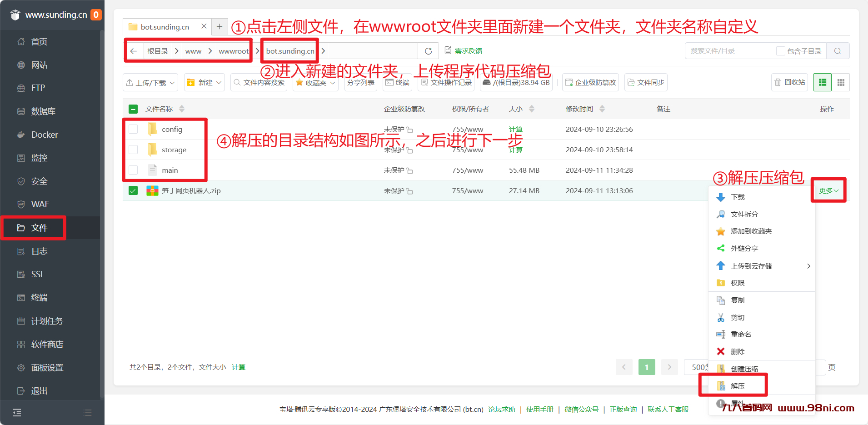Switch to grid view layout
The width and height of the screenshot is (868, 425).
(841, 82)
